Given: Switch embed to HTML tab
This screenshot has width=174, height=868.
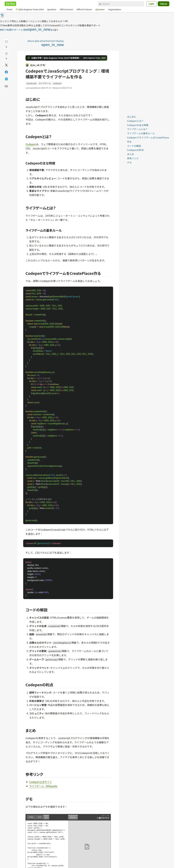Looking at the screenshot, I should [31, 817].
